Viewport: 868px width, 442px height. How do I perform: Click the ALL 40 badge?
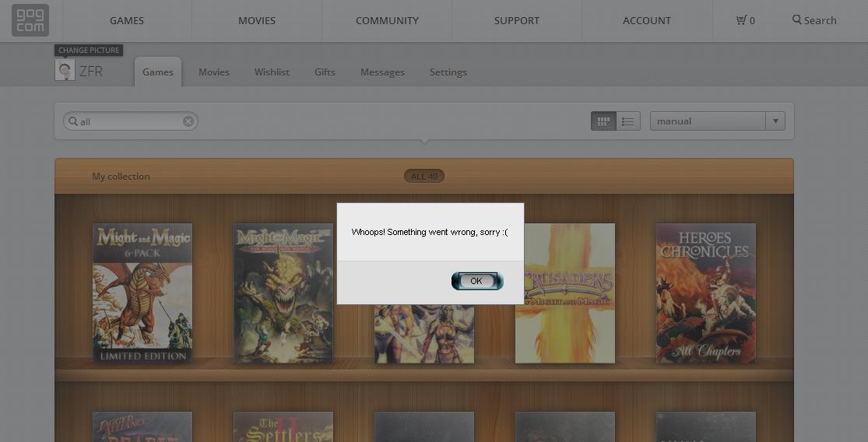click(424, 176)
